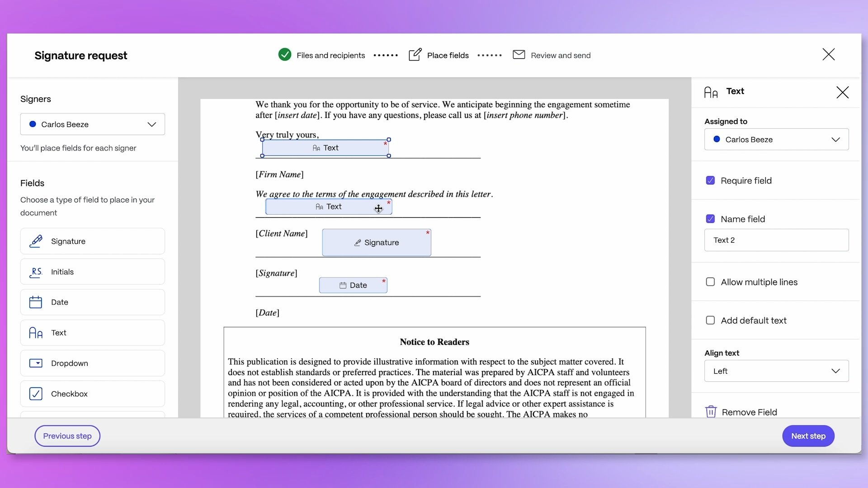Open the Align text Left dropdown
This screenshot has width=868, height=488.
[x=777, y=371]
